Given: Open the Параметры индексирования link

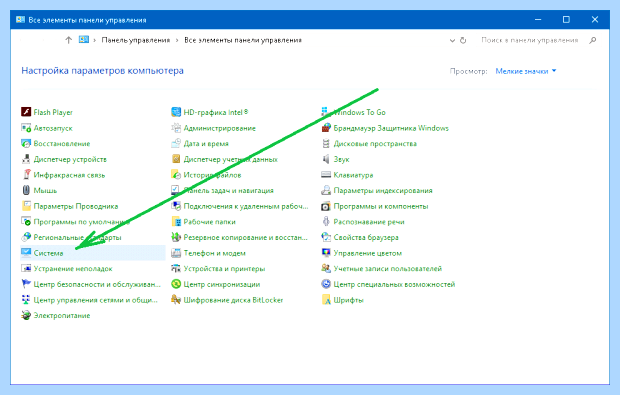Looking at the screenshot, I should click(383, 191).
